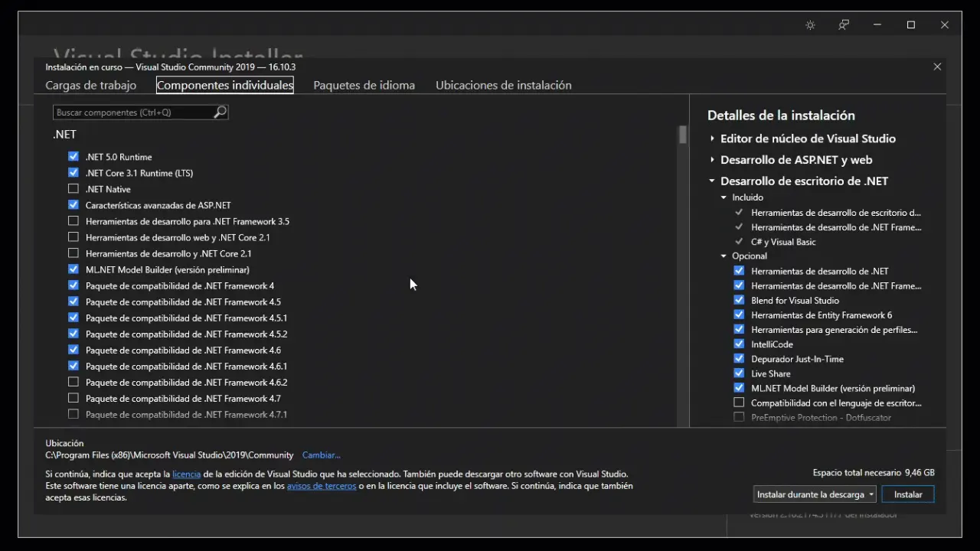Open the Paquetes de idioma tab
This screenshot has width=980, height=551.
pos(364,86)
